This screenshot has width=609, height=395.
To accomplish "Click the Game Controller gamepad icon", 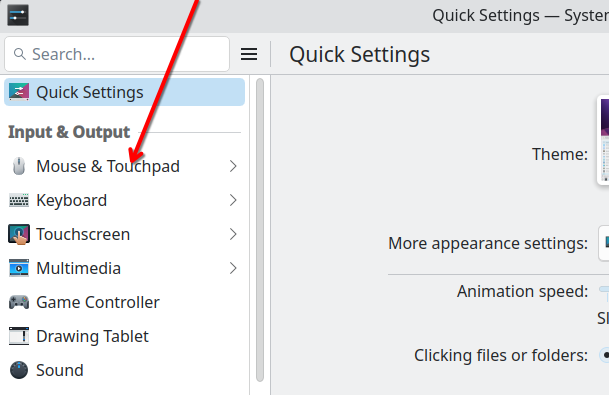I will pyautogui.click(x=19, y=302).
